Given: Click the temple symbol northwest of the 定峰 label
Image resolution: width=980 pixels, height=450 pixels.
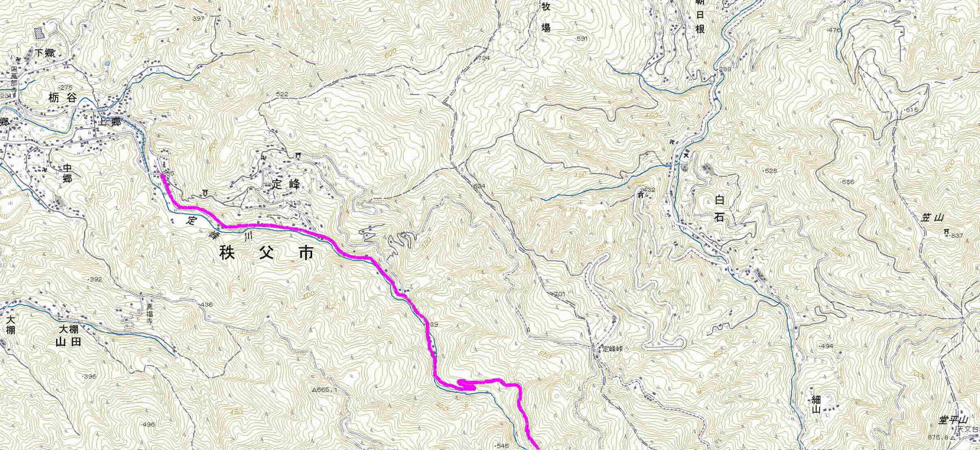Looking at the screenshot, I should pos(264,157).
